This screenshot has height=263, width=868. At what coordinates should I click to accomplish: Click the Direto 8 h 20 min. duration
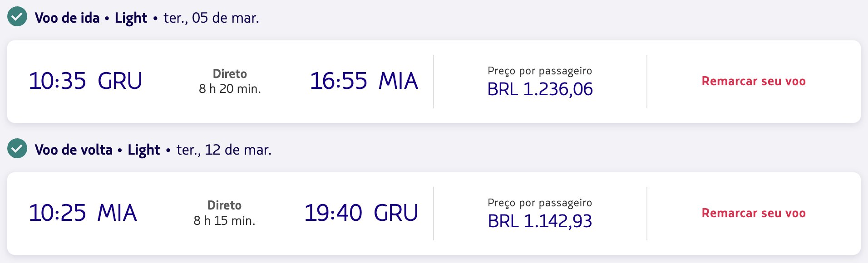[230, 81]
